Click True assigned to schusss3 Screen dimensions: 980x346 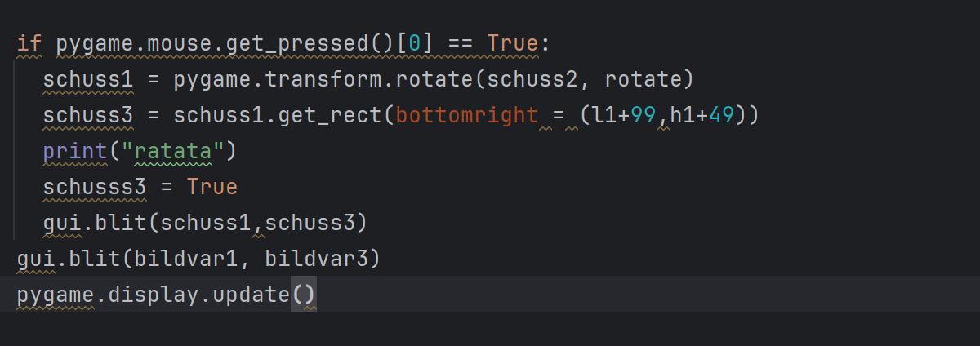(212, 187)
